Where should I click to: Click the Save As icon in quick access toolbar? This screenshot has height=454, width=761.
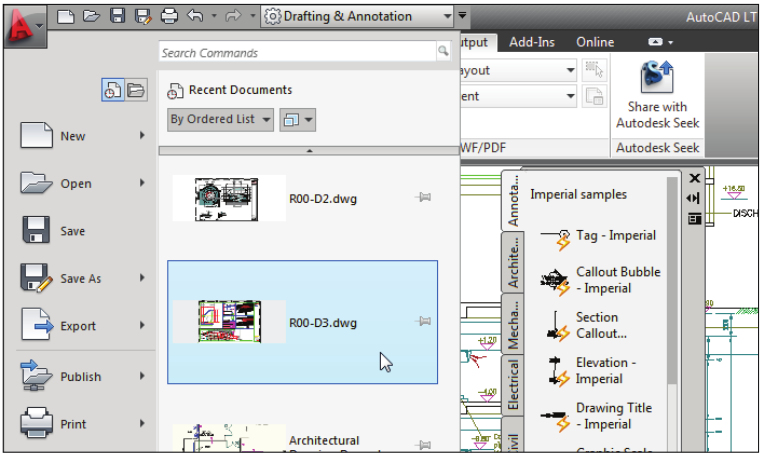pos(143,17)
